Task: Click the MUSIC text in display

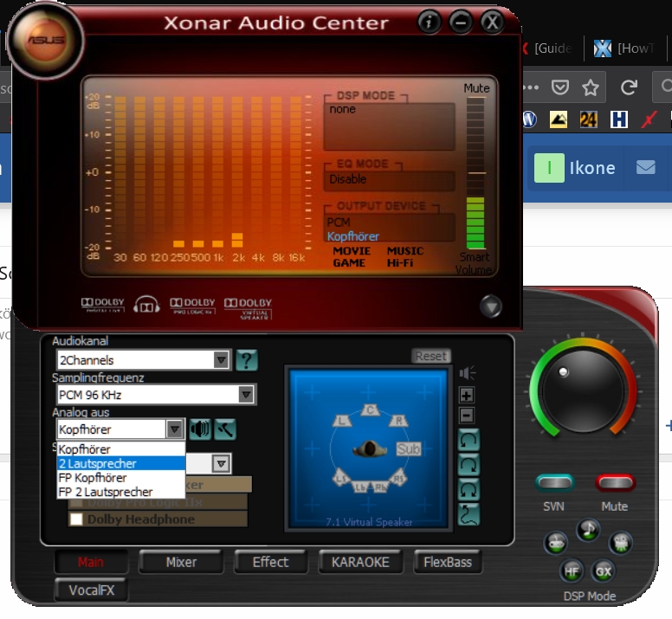Action: (x=405, y=251)
